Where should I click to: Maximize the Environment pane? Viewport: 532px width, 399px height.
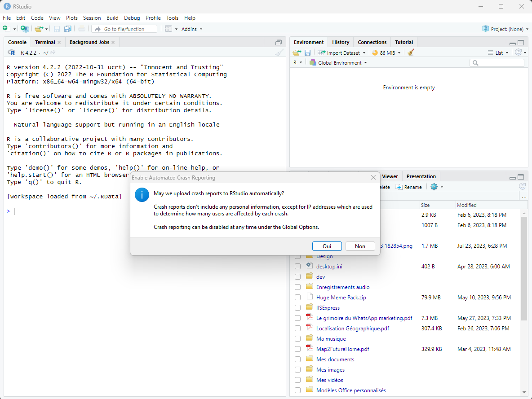(521, 43)
